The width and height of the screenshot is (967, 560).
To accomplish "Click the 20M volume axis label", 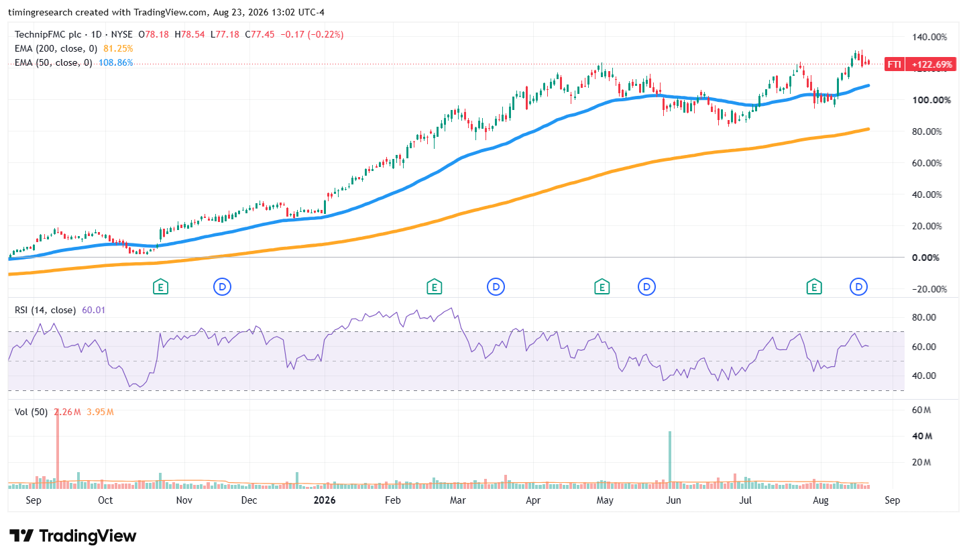I will (x=922, y=462).
